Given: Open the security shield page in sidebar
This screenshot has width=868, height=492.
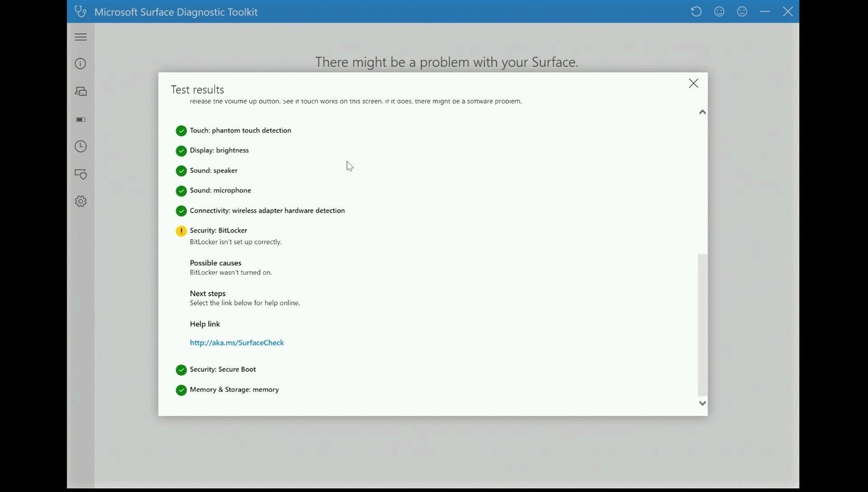Looking at the screenshot, I should click(x=81, y=174).
